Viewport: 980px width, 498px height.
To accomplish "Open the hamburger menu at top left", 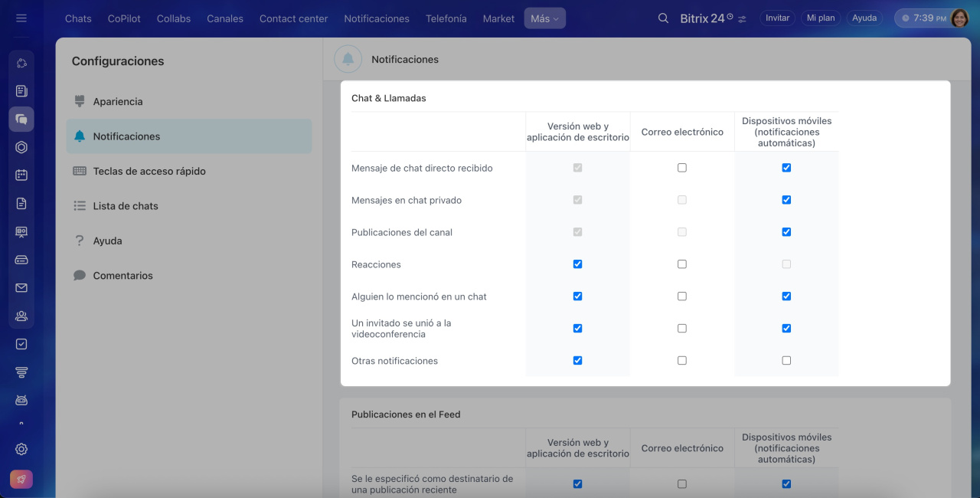I will pyautogui.click(x=21, y=18).
